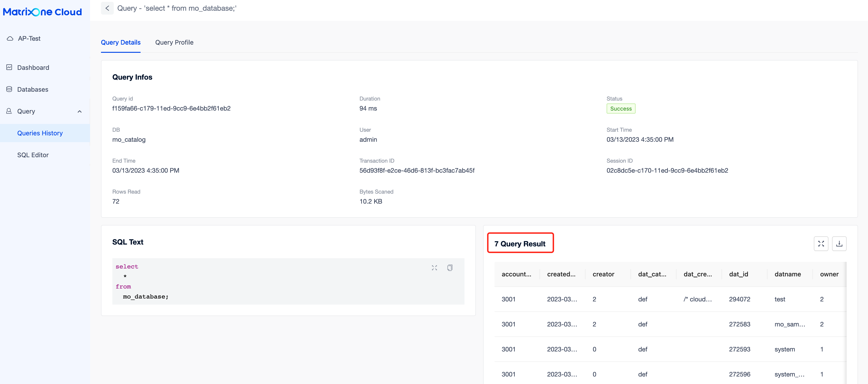Click the AP-Test cloud icon
This screenshot has height=384, width=868.
9,38
